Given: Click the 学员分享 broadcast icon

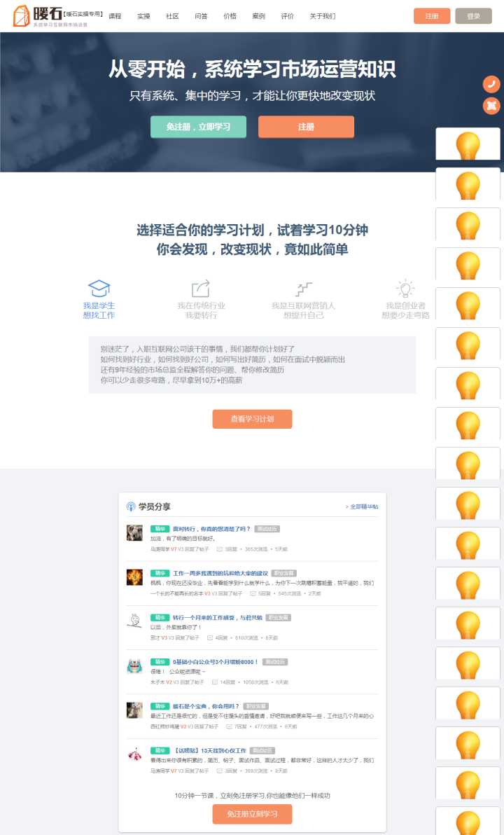Looking at the screenshot, I should tap(131, 506).
